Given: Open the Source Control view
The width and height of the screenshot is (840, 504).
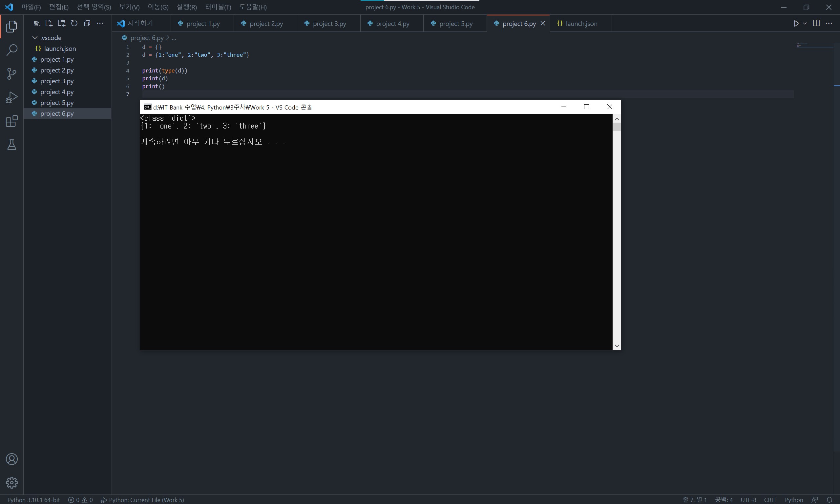Looking at the screenshot, I should (12, 74).
